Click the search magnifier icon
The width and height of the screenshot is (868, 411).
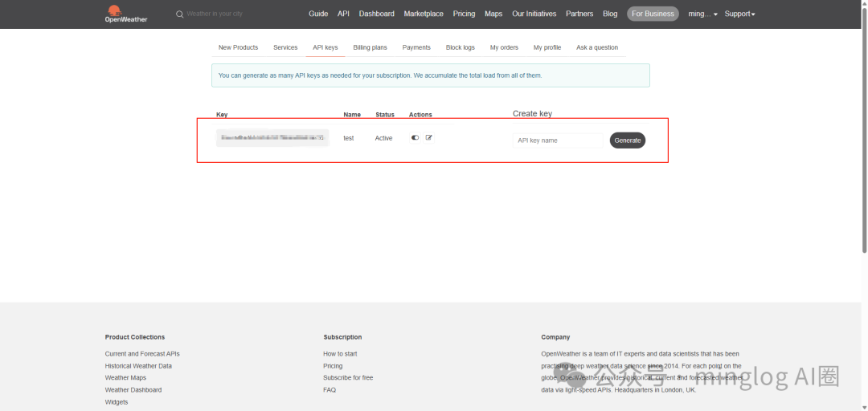point(179,14)
